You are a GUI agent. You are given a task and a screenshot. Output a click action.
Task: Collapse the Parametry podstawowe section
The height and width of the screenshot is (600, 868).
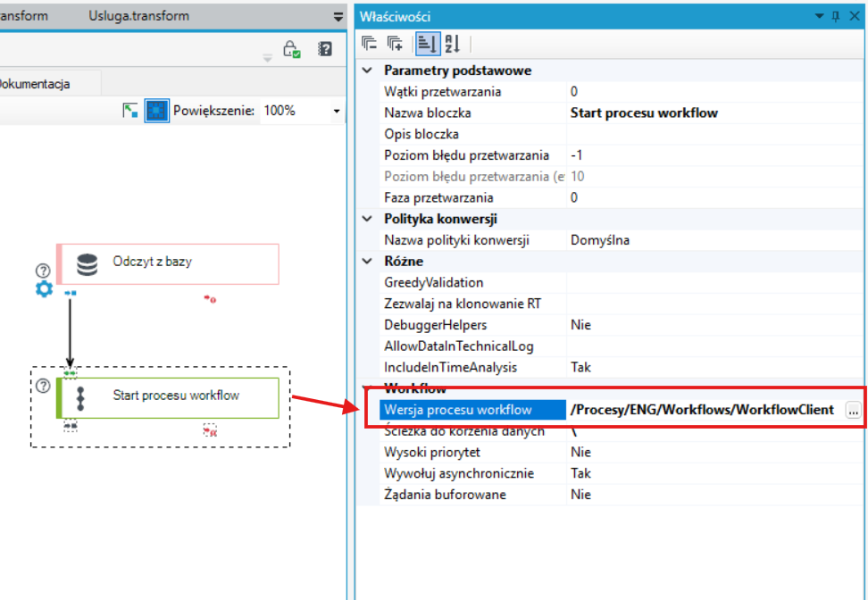point(366,71)
